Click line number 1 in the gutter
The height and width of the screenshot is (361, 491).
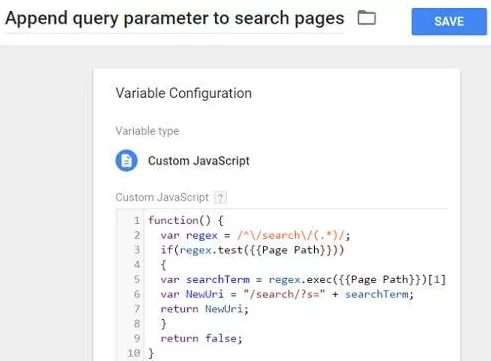point(137,220)
